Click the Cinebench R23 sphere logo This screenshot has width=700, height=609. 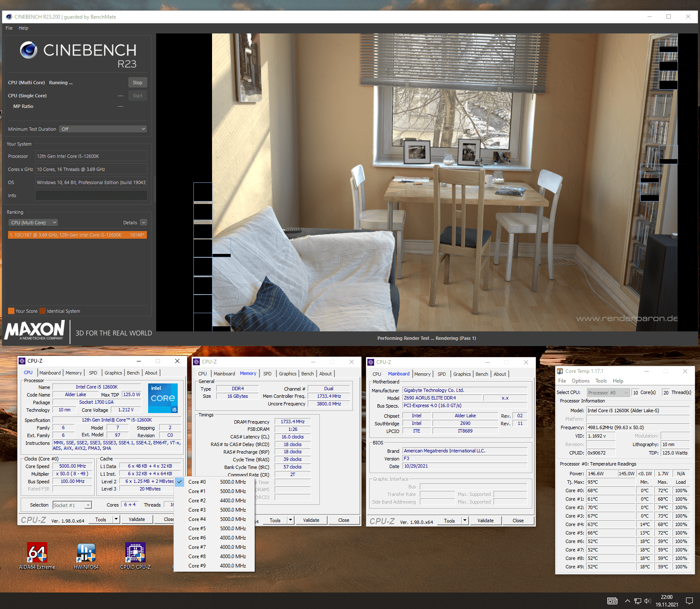click(x=29, y=50)
